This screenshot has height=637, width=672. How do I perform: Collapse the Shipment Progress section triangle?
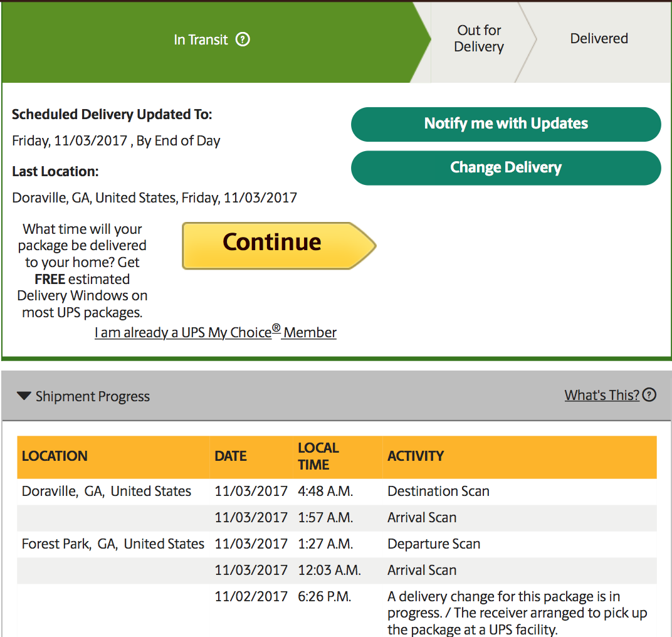pyautogui.click(x=24, y=396)
